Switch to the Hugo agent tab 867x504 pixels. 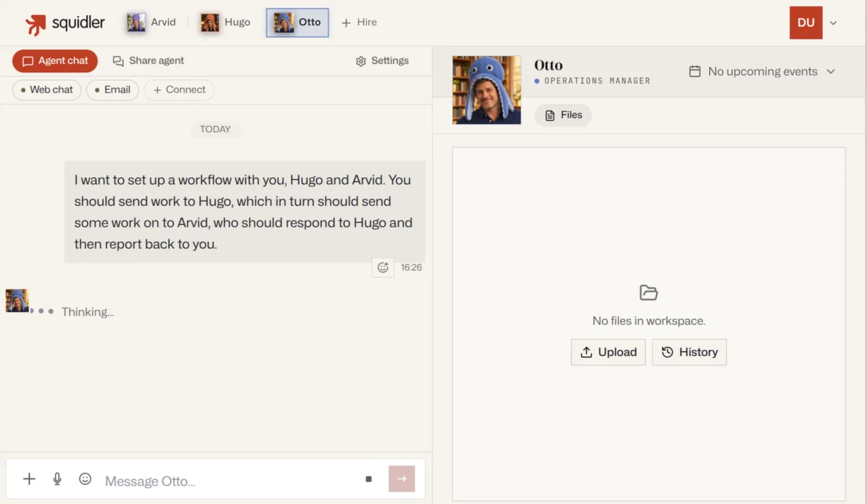225,22
